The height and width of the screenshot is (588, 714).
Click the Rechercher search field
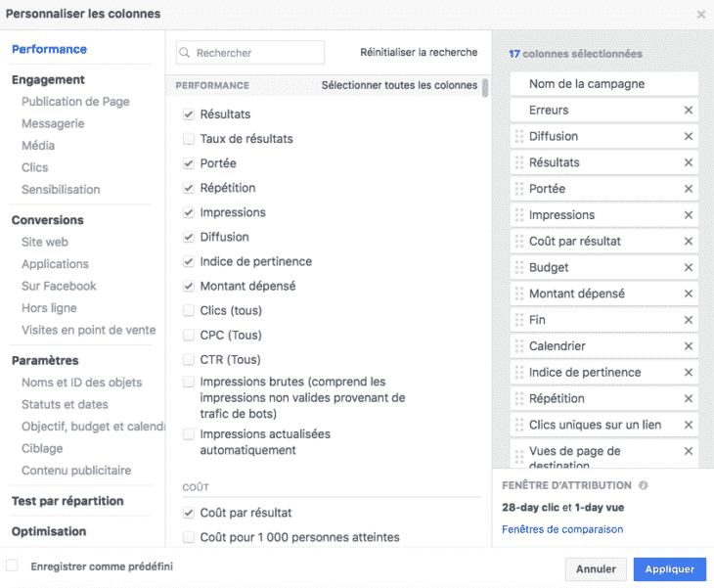[x=250, y=53]
